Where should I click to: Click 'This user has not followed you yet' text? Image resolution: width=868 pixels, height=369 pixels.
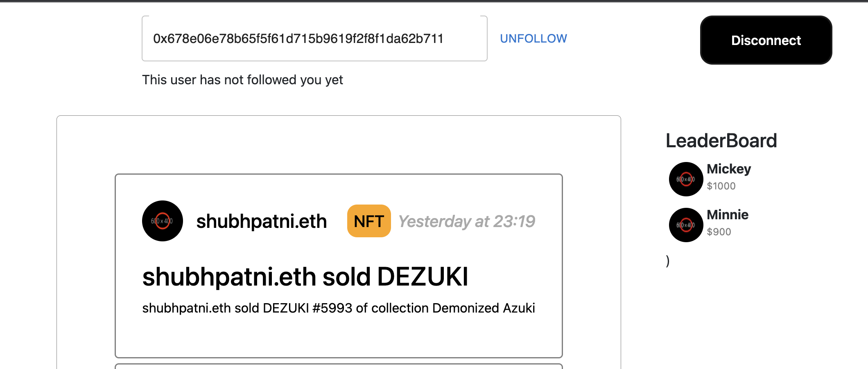242,80
